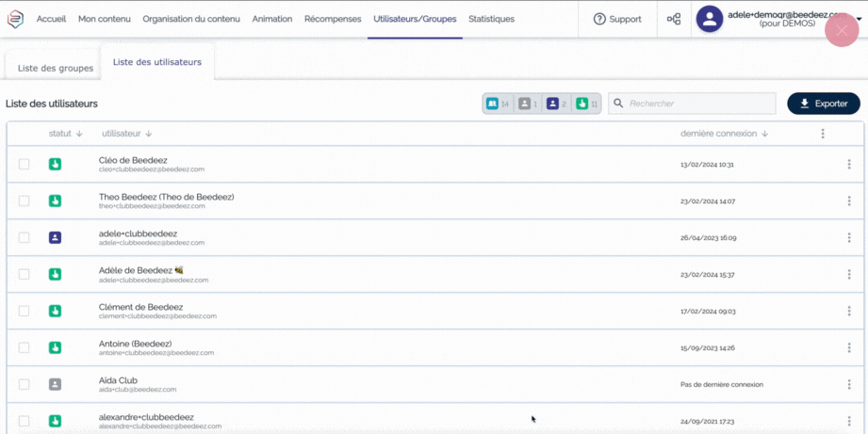Switch to the Liste des groupes tab

(x=56, y=68)
